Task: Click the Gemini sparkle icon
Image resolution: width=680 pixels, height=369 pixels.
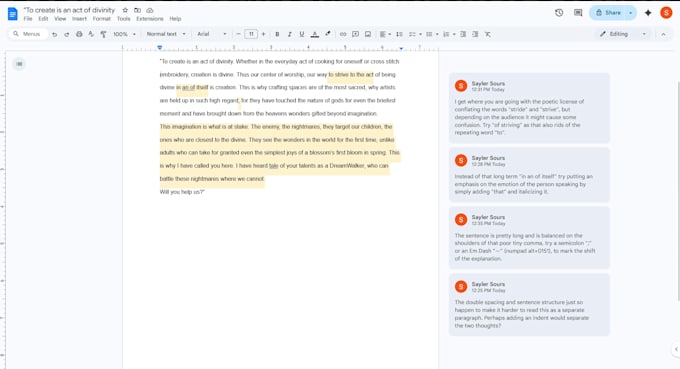Action: [x=648, y=13]
